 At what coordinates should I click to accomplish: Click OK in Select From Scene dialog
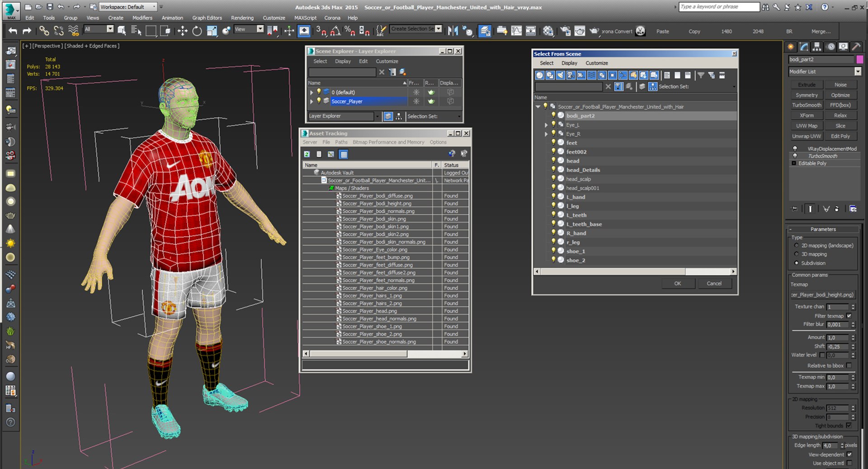677,283
